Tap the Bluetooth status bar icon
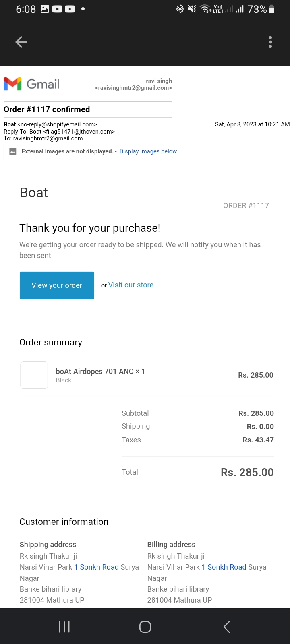This screenshot has width=290, height=644. coord(180,9)
